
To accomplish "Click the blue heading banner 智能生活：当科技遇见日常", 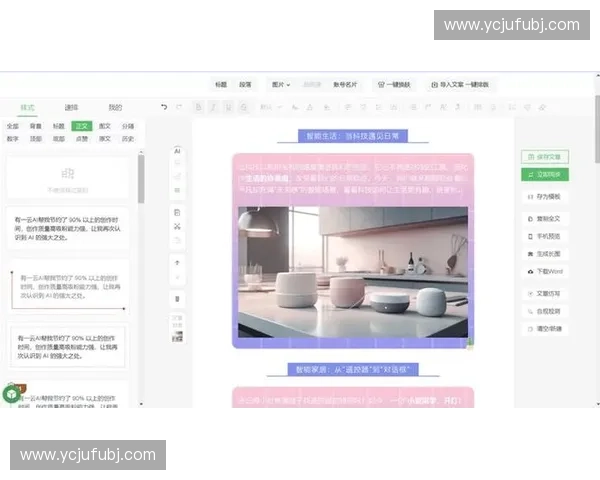I will [353, 136].
